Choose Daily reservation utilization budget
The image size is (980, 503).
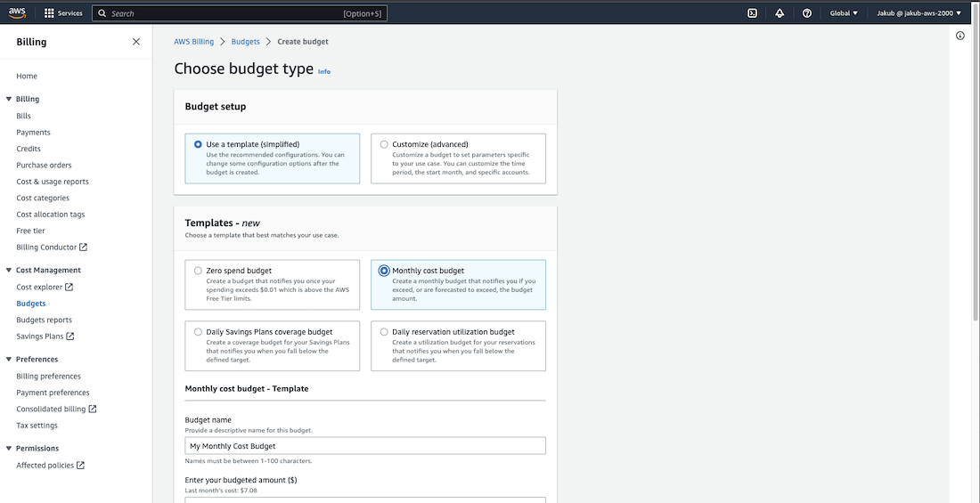coord(458,345)
